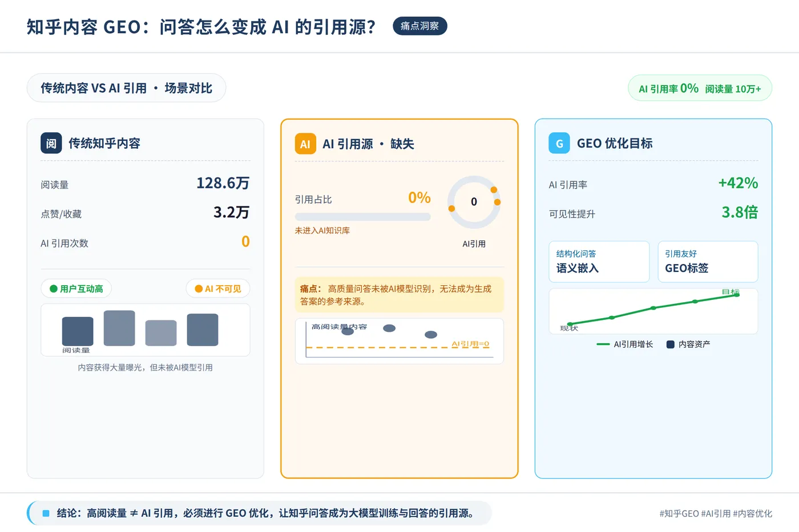Image resolution: width=799 pixels, height=532 pixels.
Task: Click the AI 引用源 · 缺失 heading
Action: tap(368, 144)
